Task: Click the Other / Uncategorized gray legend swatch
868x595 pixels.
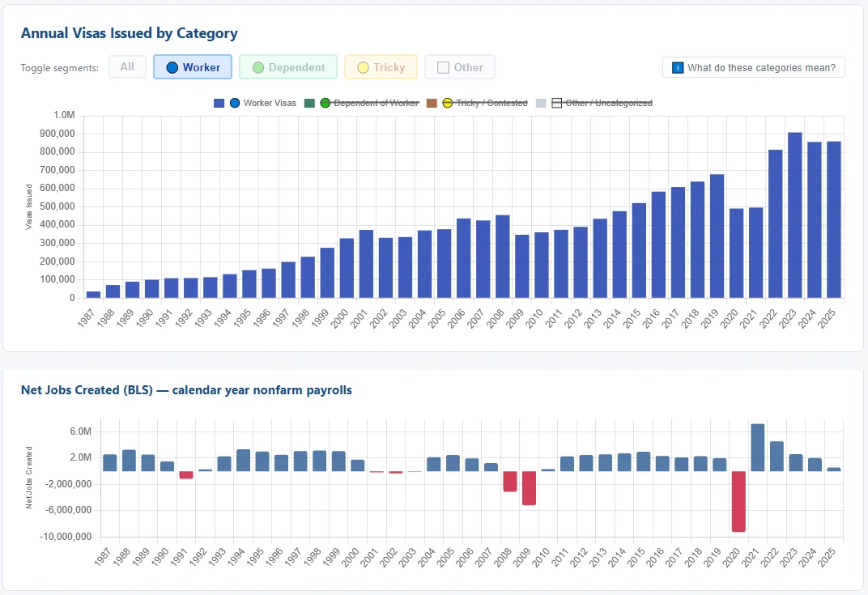Action: (x=542, y=103)
